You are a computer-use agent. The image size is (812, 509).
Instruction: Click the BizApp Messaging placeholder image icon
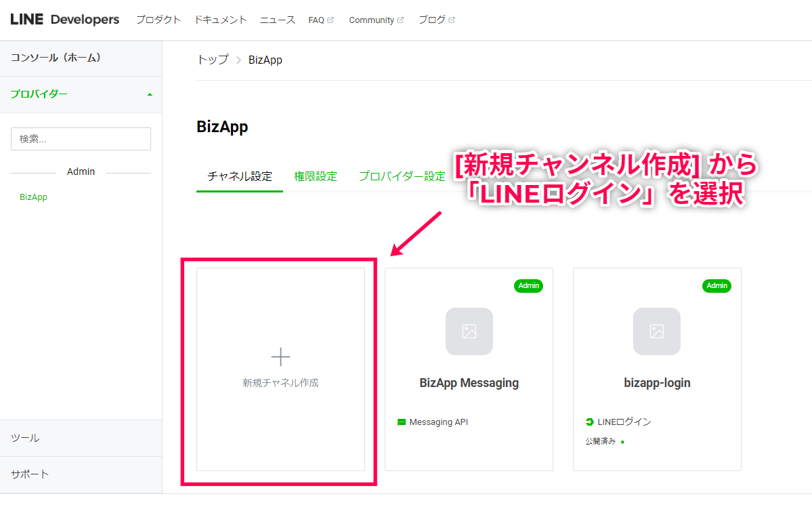(x=469, y=331)
